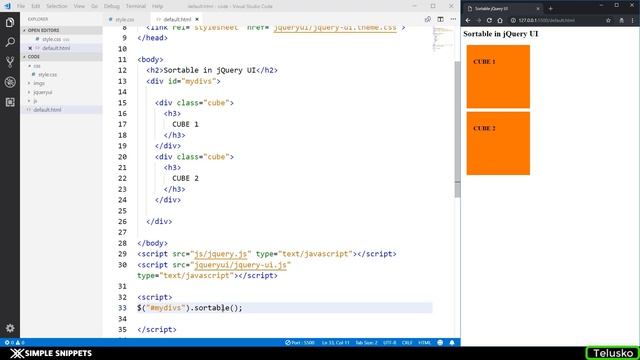Click the Split Editor icon
The height and width of the screenshot is (360, 640).
pos(440,19)
